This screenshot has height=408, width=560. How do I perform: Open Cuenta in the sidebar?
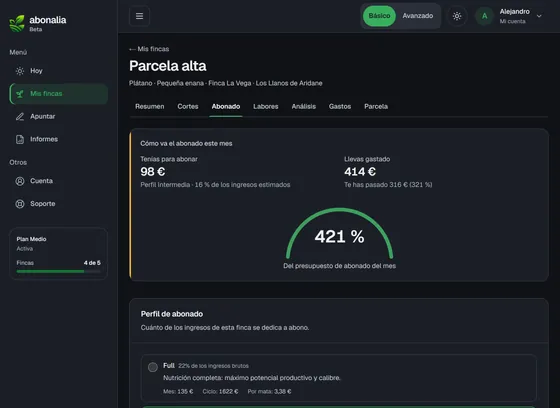pos(59,181)
